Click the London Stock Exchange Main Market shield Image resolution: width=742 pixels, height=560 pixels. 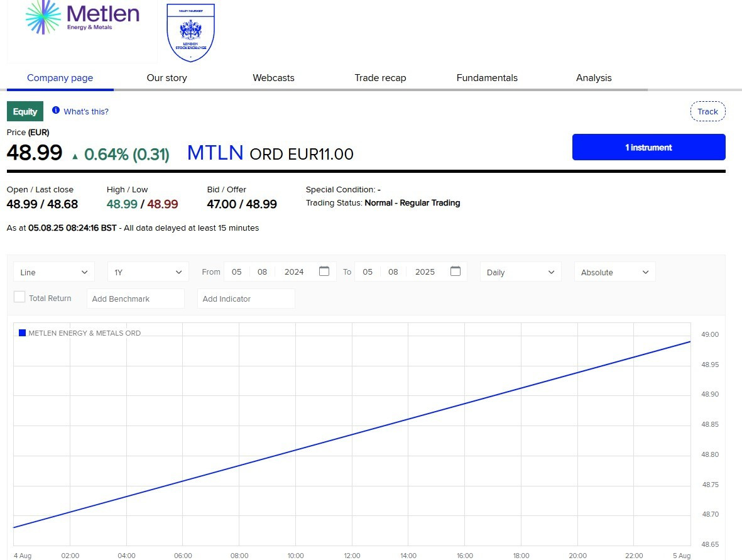[x=191, y=32]
